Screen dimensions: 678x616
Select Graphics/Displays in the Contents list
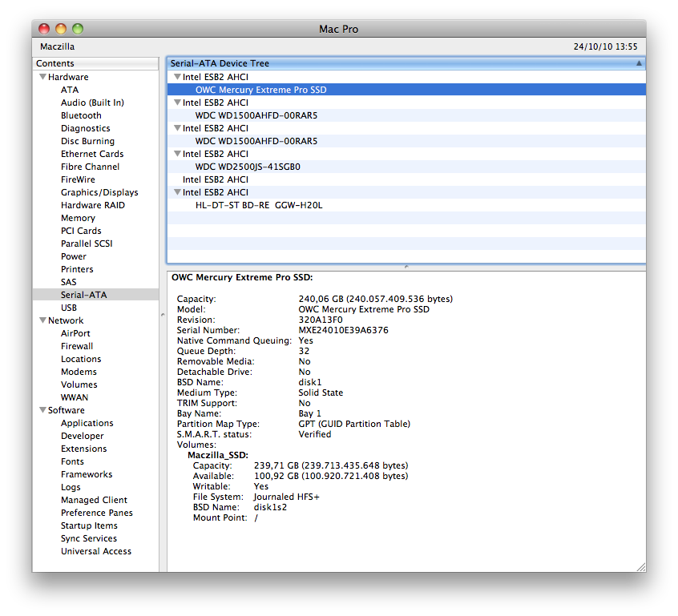point(99,192)
